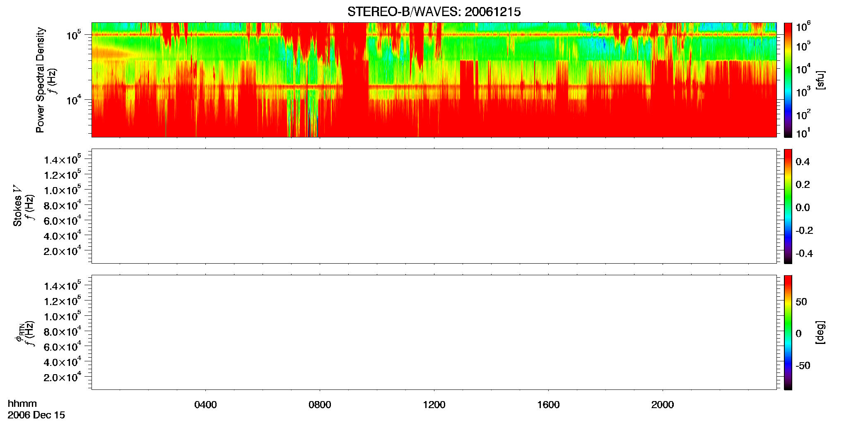Click the [sfu] units label

(x=820, y=80)
